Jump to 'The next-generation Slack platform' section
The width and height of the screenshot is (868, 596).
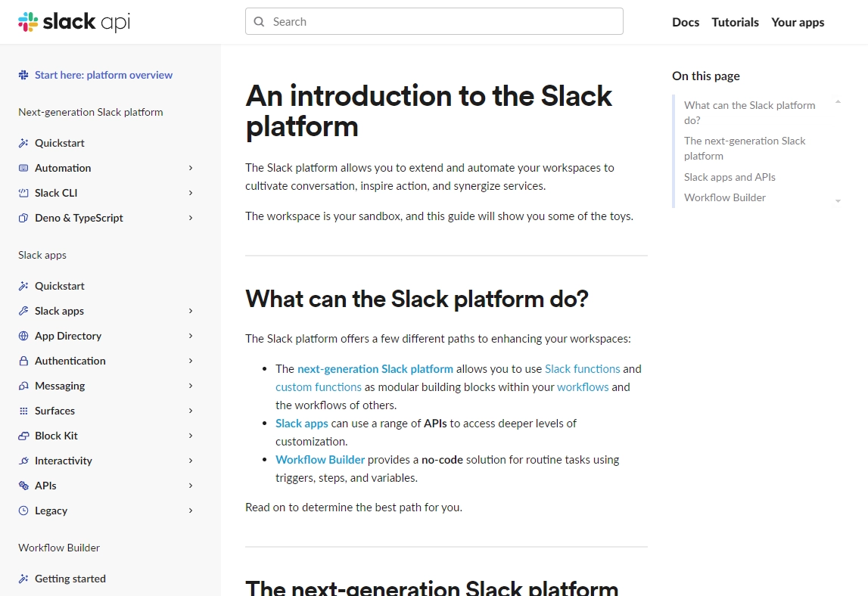click(x=745, y=148)
